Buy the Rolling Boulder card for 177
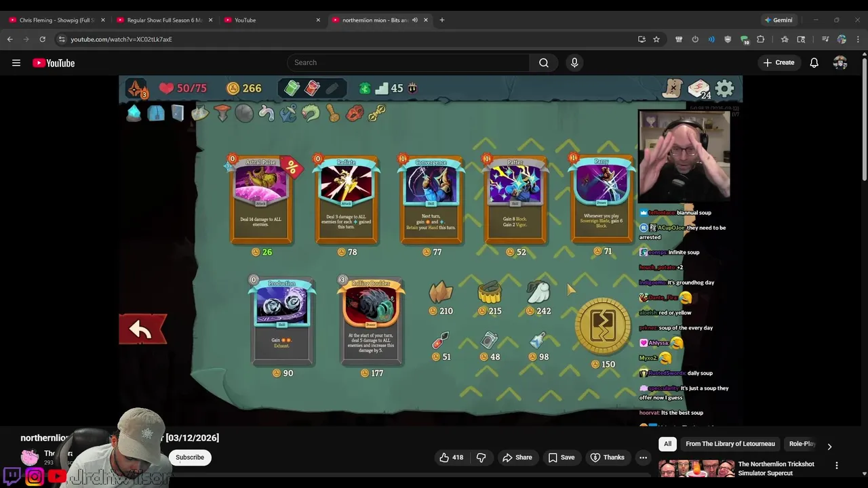This screenshot has width=868, height=488. click(371, 322)
